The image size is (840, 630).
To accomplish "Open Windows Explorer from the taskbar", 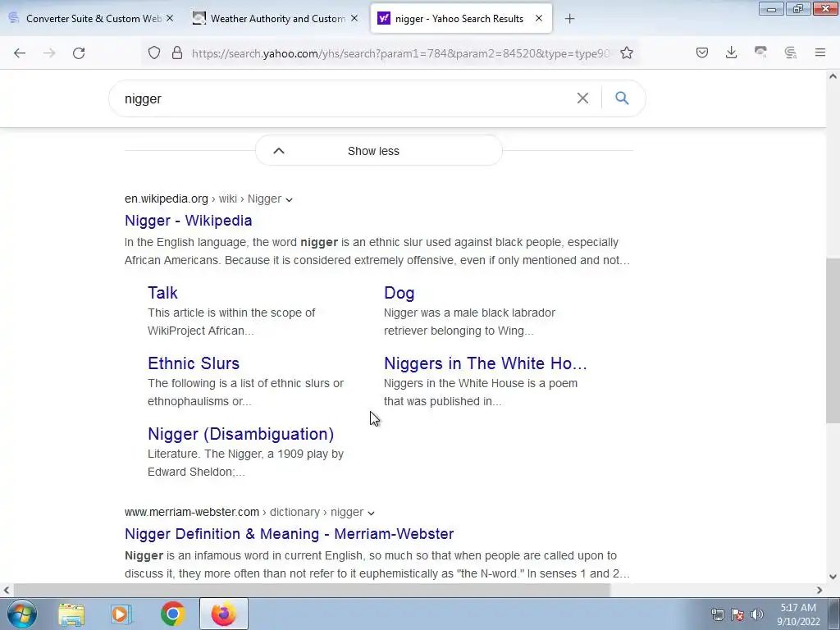I will (71, 614).
